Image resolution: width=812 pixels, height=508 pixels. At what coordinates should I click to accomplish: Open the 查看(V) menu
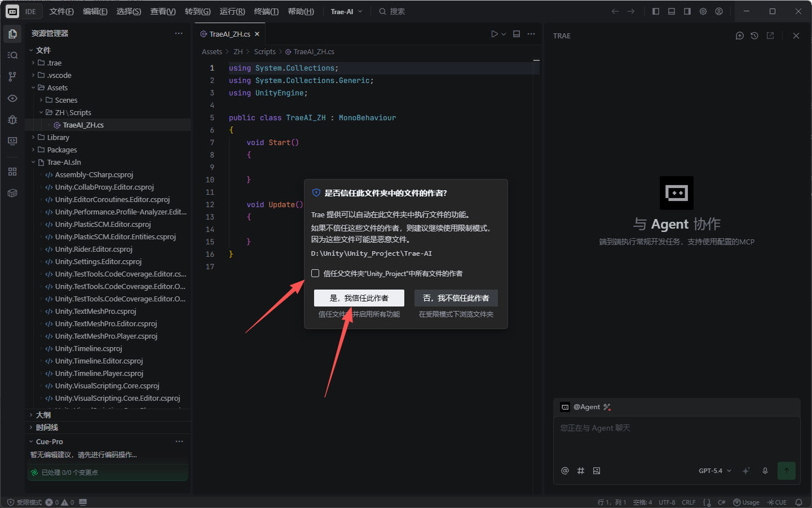(163, 11)
